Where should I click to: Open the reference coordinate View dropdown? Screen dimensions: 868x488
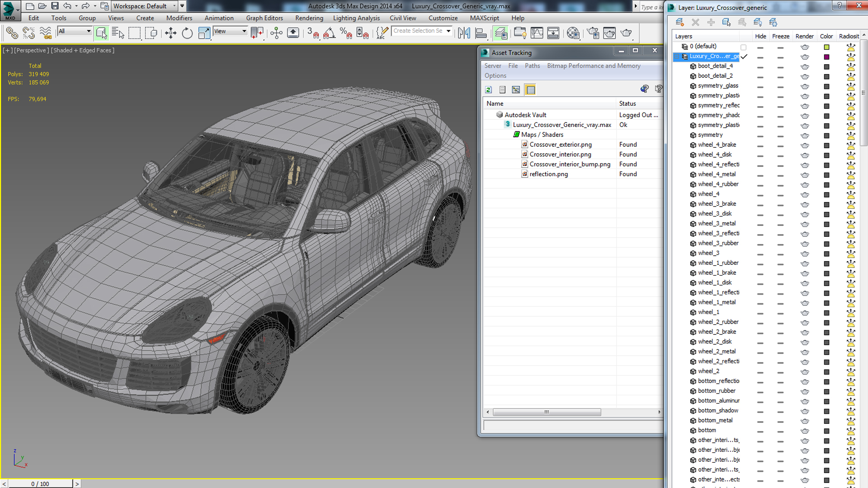point(230,31)
